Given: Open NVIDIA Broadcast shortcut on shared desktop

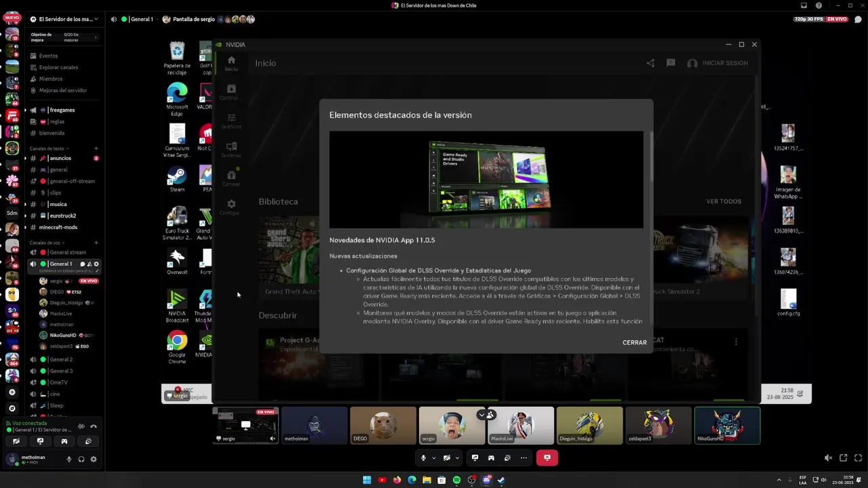Looking at the screenshot, I should [177, 306].
